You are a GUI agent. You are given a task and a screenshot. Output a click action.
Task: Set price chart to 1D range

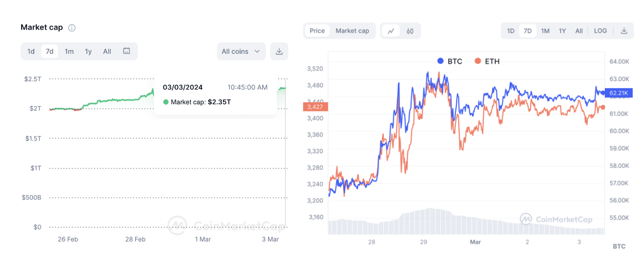[x=511, y=31]
